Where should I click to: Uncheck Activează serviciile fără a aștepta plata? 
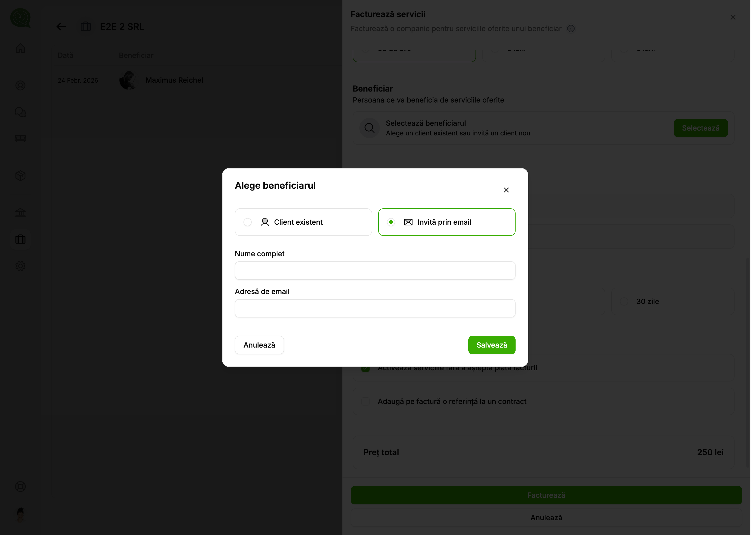pos(365,368)
